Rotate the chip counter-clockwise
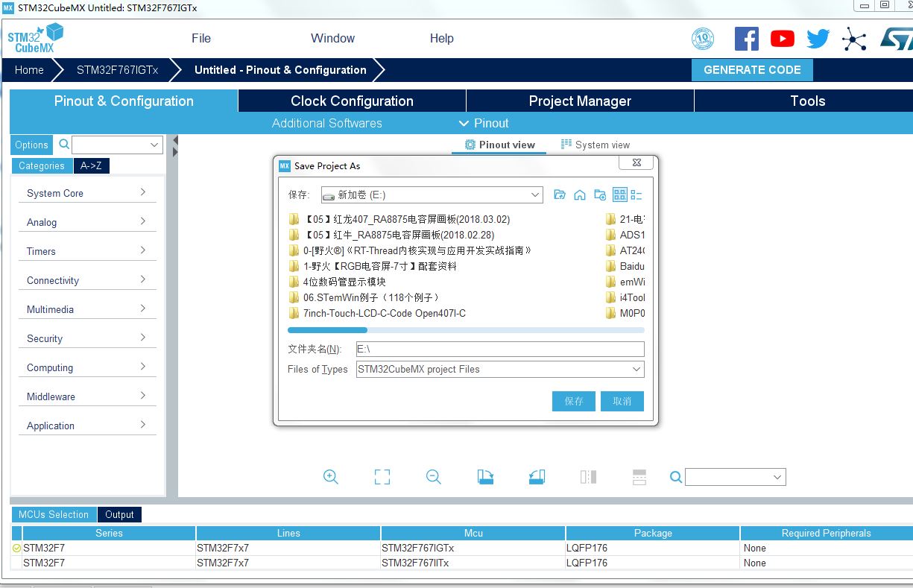 point(537,477)
